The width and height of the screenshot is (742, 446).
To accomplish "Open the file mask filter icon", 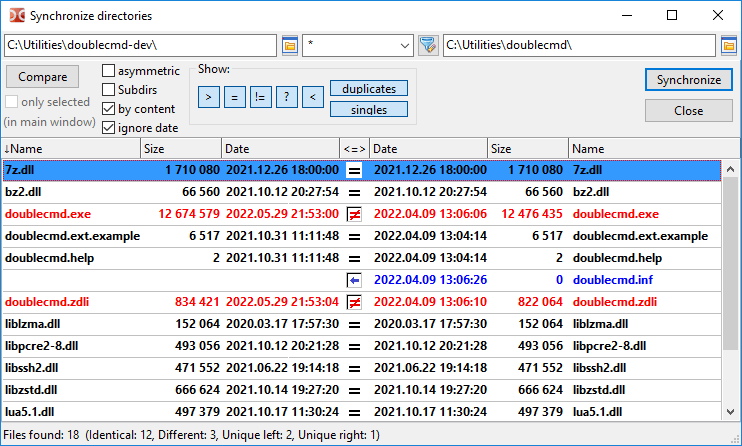I will [x=428, y=45].
